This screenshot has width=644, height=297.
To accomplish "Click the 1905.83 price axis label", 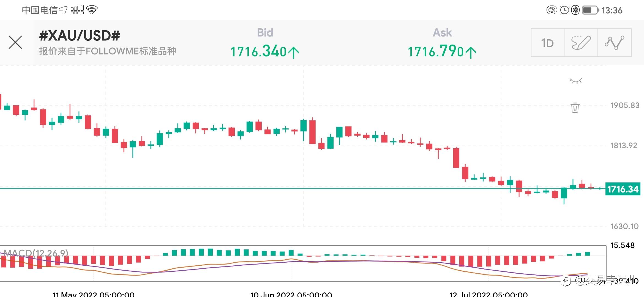I will 625,105.
